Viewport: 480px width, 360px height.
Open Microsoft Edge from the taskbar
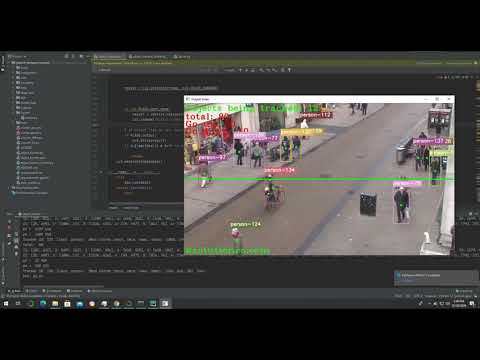pos(43,303)
